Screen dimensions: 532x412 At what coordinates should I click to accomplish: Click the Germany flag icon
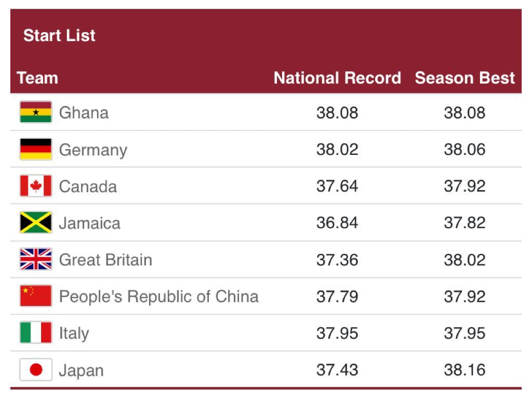[36, 149]
